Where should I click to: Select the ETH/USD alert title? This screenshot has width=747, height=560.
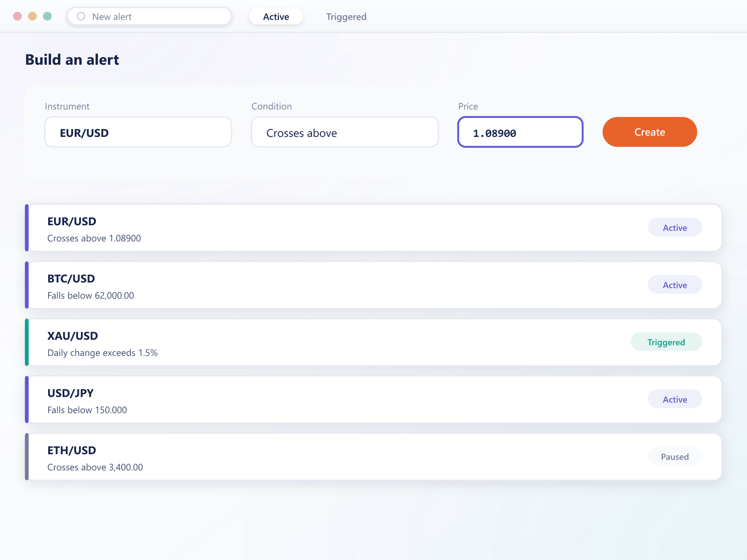[72, 450]
